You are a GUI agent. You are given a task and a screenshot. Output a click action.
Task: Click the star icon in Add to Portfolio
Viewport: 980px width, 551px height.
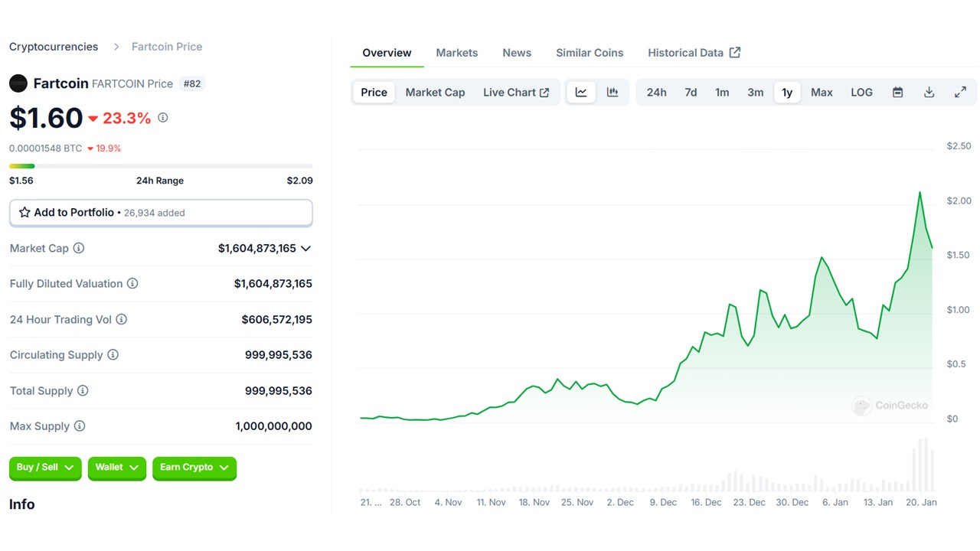tap(24, 213)
